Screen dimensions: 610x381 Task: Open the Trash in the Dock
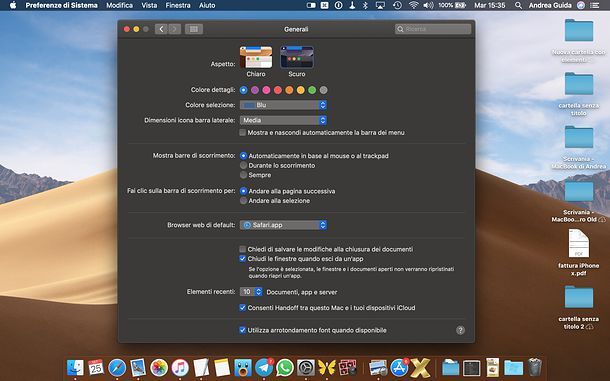(535, 367)
